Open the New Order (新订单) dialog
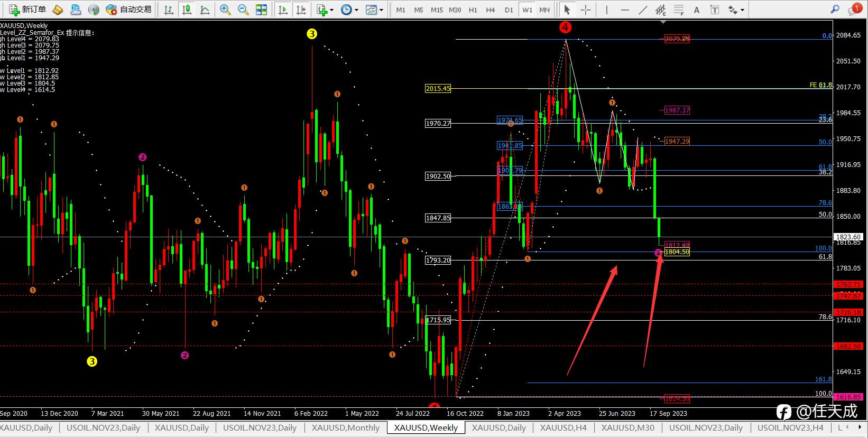Viewport: 868px width, 438px height. pos(27,10)
